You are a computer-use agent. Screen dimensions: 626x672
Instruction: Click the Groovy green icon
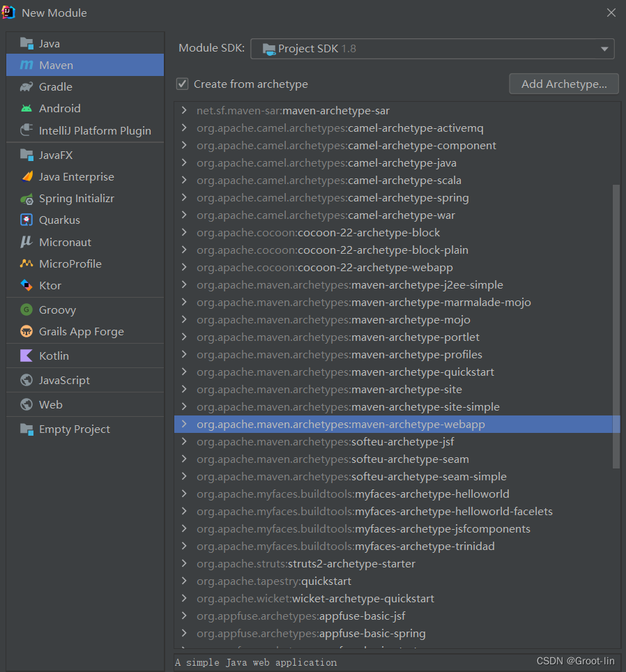(26, 310)
